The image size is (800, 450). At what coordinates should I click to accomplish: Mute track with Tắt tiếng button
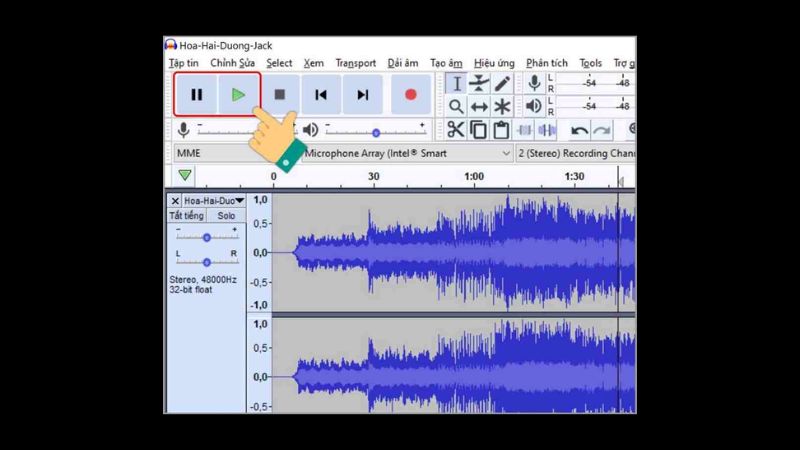(x=187, y=216)
